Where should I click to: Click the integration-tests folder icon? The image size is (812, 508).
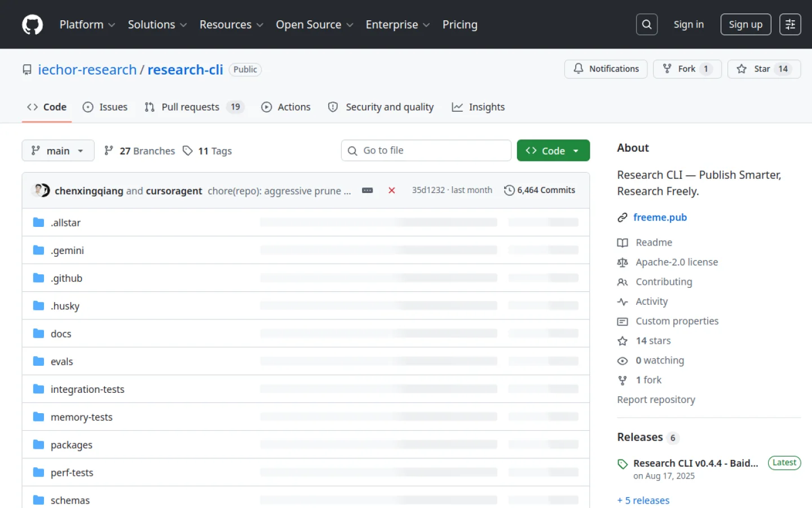pyautogui.click(x=38, y=389)
